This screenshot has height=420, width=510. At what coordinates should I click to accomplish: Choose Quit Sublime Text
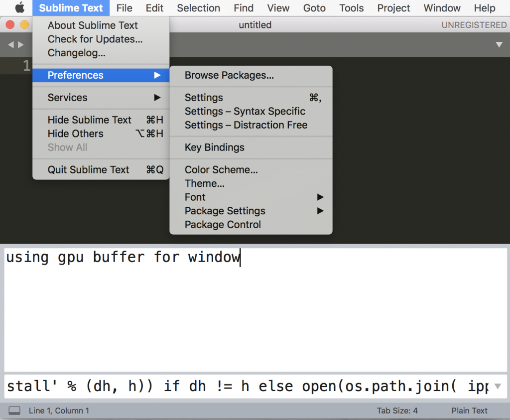point(101,170)
